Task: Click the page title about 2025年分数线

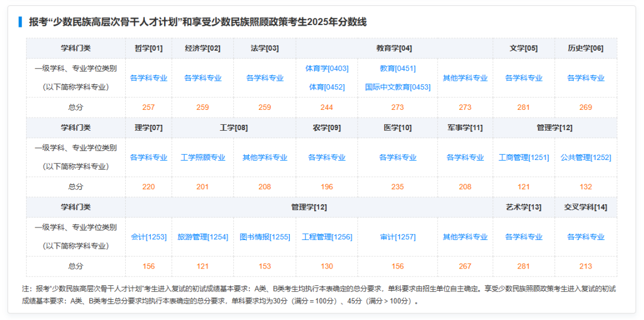Action: pos(197,22)
